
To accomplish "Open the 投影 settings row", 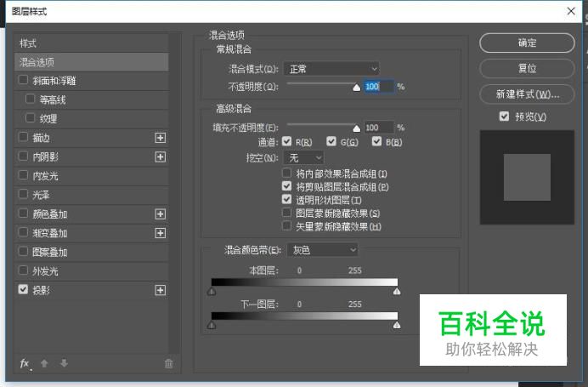I will 92,290.
